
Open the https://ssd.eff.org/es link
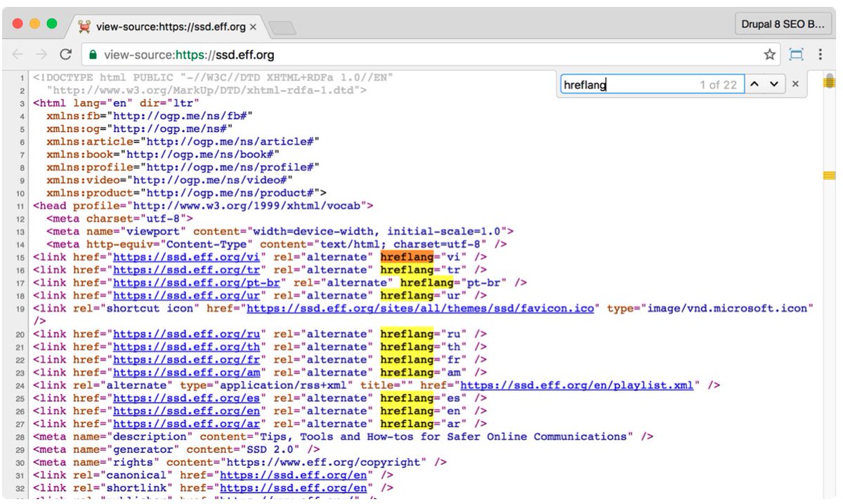pos(186,398)
